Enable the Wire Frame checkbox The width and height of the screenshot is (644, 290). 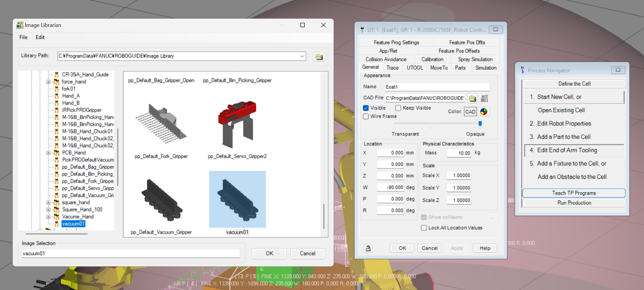pyautogui.click(x=366, y=116)
